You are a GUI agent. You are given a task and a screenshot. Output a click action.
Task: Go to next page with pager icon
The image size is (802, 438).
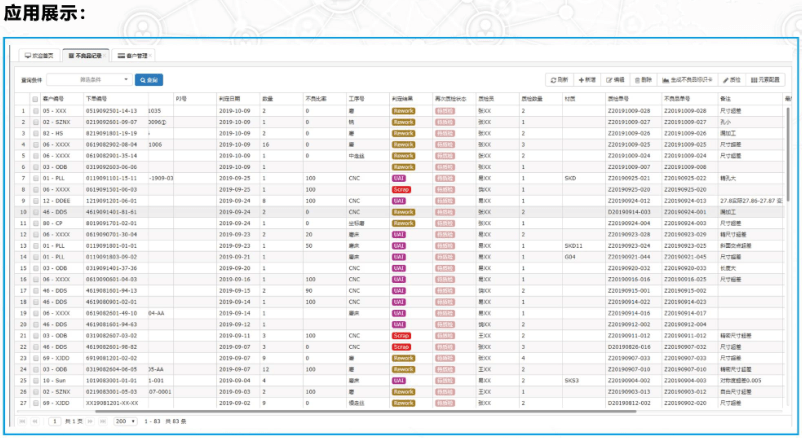(x=90, y=421)
